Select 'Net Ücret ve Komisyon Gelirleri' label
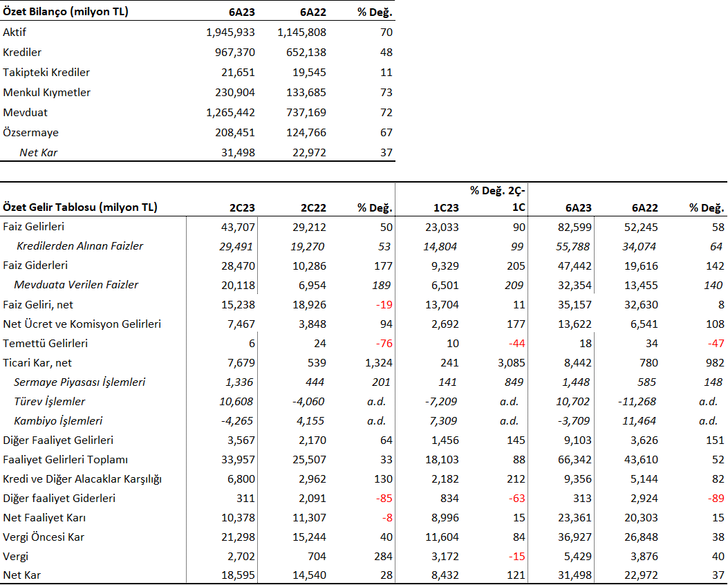 (x=82, y=324)
